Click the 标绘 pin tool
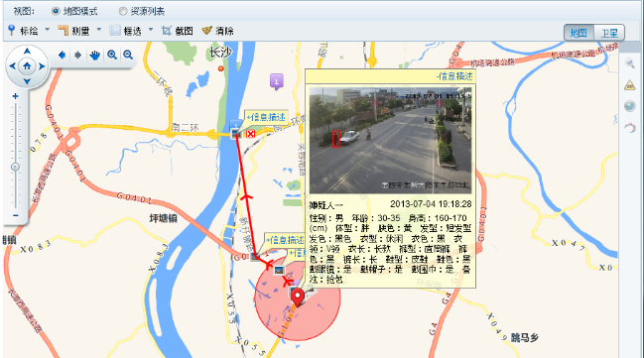644x358 pixels. tap(23, 31)
